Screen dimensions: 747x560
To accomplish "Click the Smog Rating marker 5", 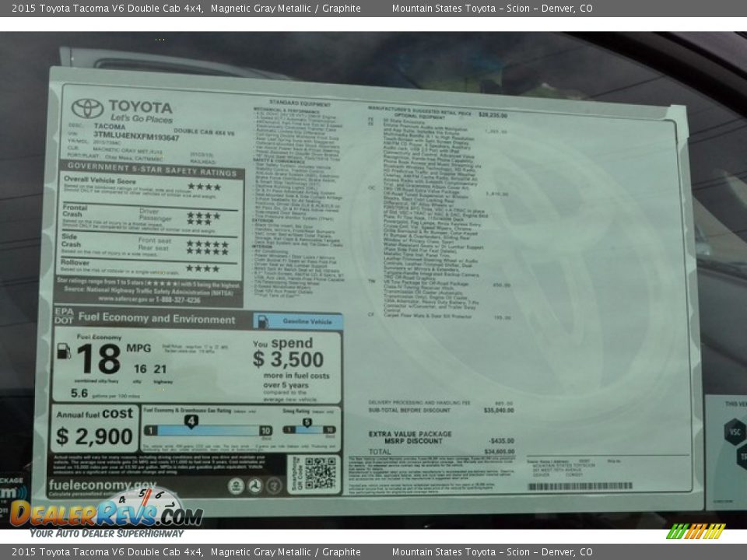I will [307, 423].
